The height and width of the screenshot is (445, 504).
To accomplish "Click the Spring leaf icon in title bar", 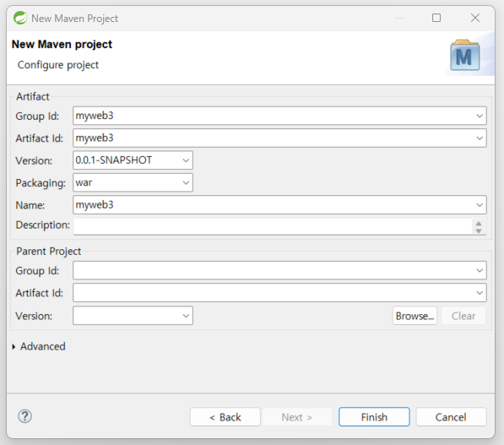I will pyautogui.click(x=20, y=18).
